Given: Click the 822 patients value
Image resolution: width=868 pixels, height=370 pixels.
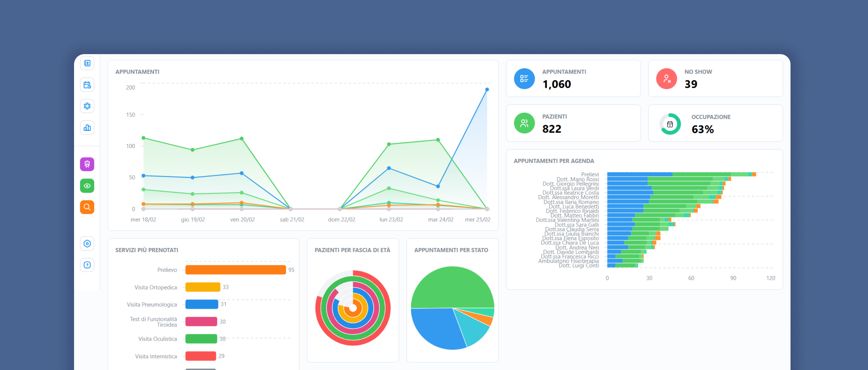Looking at the screenshot, I should 552,129.
